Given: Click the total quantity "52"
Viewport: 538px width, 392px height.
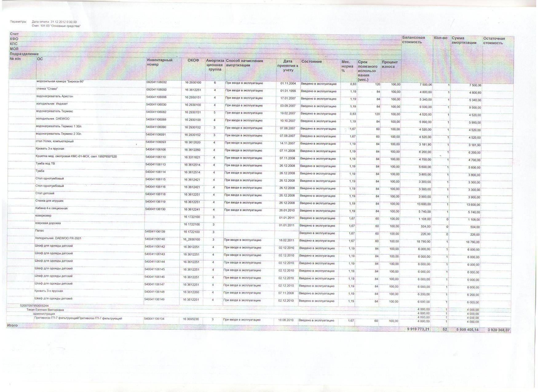Looking at the screenshot, I should click(x=445, y=329).
